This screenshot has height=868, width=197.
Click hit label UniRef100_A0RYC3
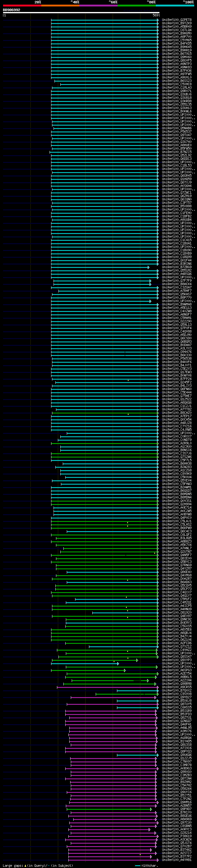point(176,830)
